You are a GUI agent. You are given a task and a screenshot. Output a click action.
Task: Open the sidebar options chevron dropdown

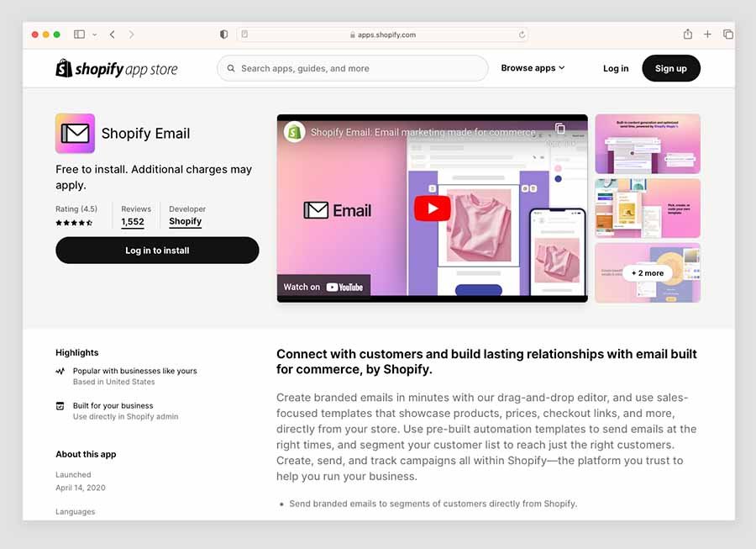[94, 34]
